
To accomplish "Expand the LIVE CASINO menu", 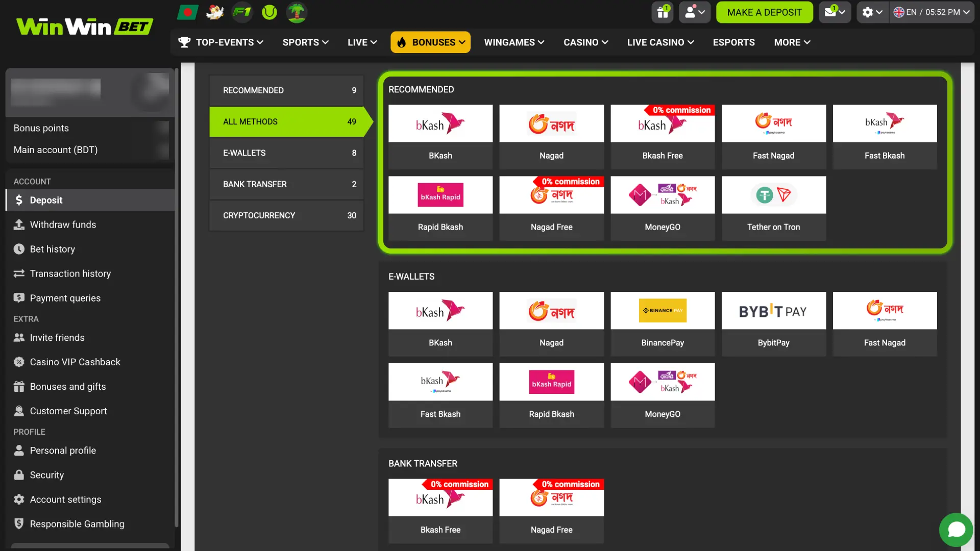I will [660, 42].
